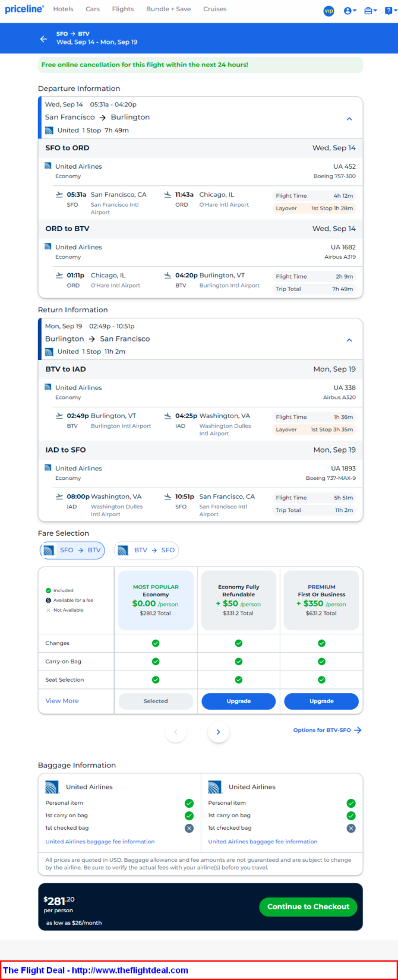This screenshot has height=980, width=398.
Task: Open left United Airlines baggage fee information
Action: 100,842
